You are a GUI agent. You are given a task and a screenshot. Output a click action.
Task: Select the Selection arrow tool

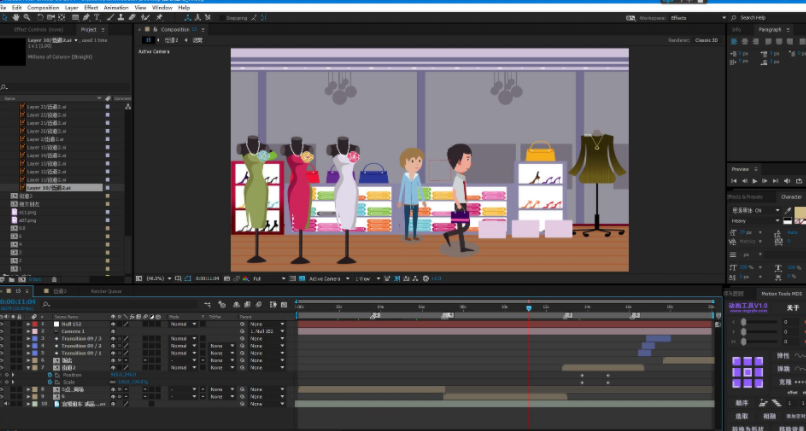click(5, 17)
